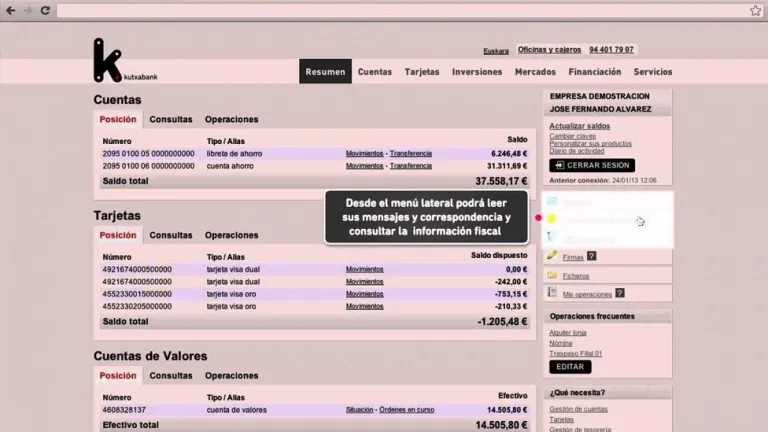Click the help icon next to Mis operaciones
Image resolution: width=768 pixels, height=432 pixels.
tap(620, 294)
